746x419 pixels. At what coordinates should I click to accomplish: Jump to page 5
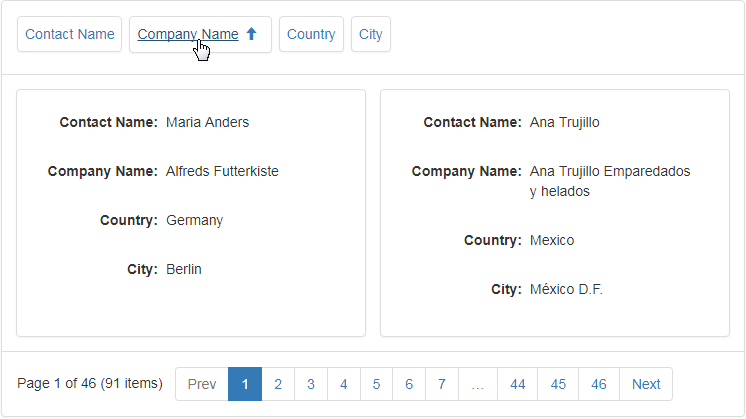coord(376,384)
